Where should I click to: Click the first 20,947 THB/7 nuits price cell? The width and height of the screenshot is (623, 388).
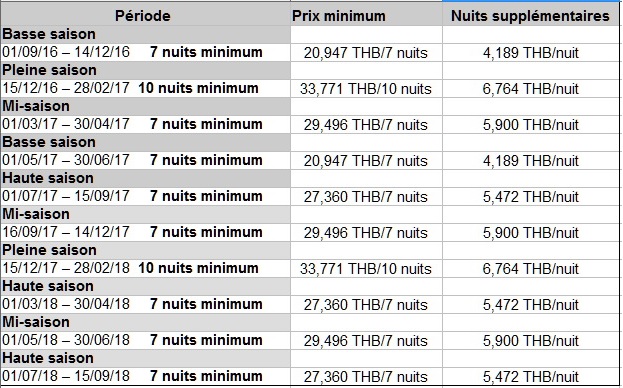[366, 53]
